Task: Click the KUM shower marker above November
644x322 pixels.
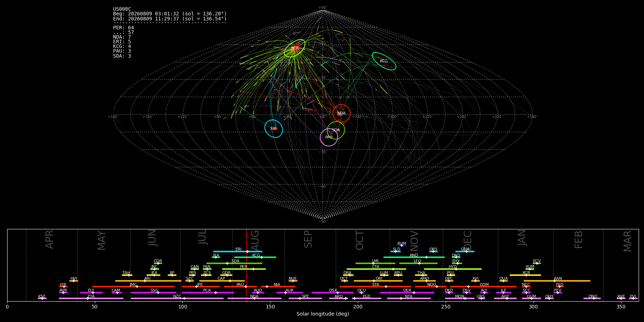Action: click(402, 245)
